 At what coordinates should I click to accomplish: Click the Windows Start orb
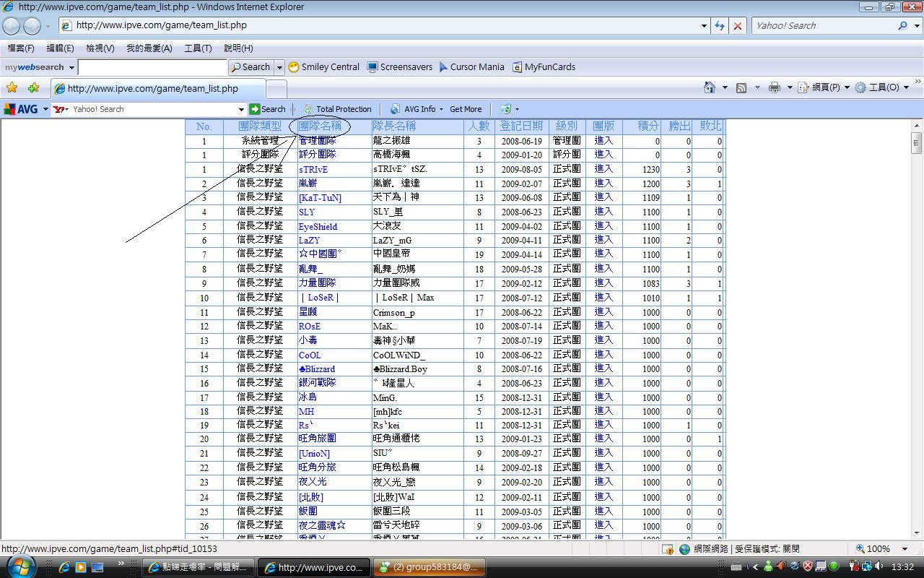click(19, 566)
